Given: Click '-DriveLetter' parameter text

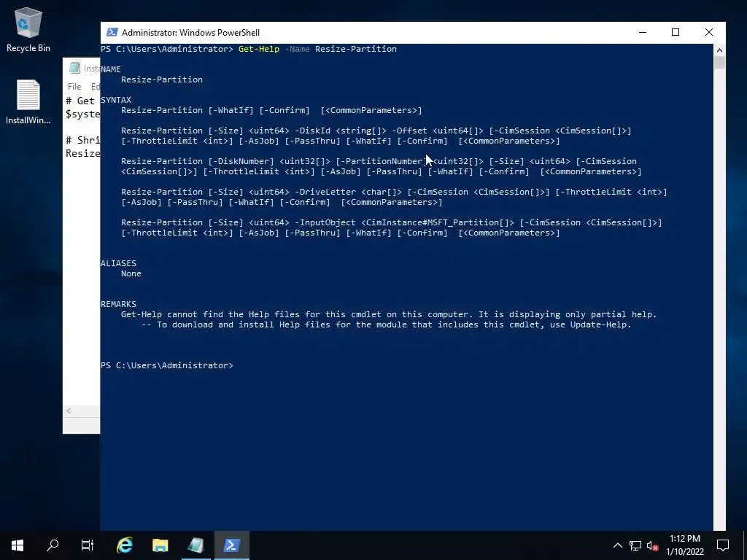Looking at the screenshot, I should click(x=325, y=192).
